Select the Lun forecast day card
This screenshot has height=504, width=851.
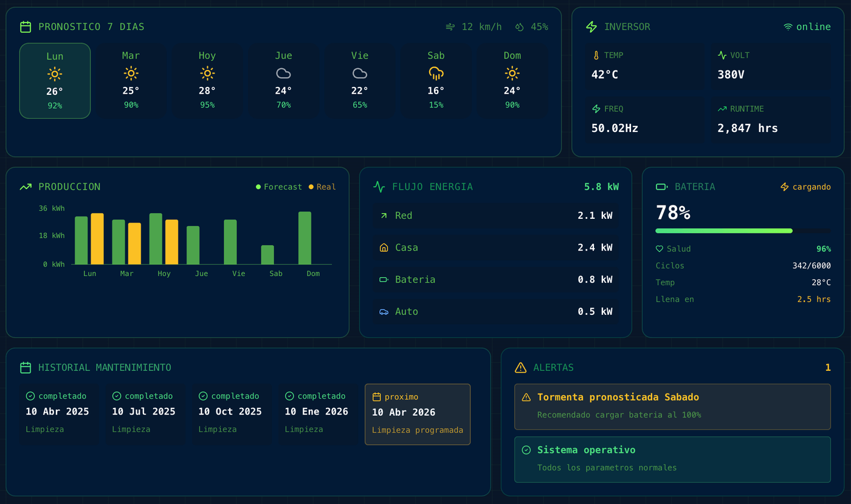[55, 81]
